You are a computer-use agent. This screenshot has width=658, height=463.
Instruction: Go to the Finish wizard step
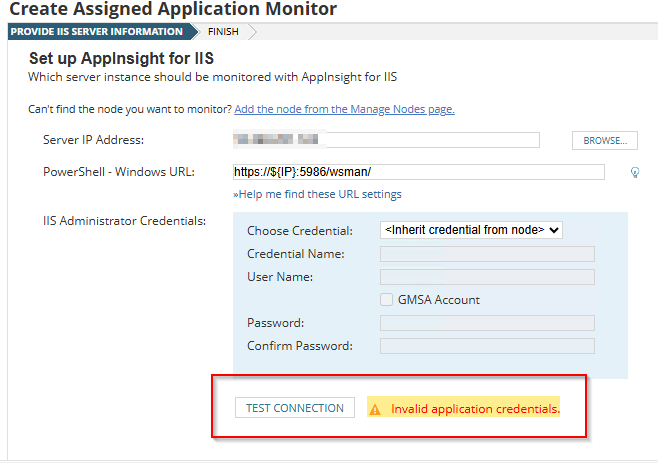(x=223, y=32)
